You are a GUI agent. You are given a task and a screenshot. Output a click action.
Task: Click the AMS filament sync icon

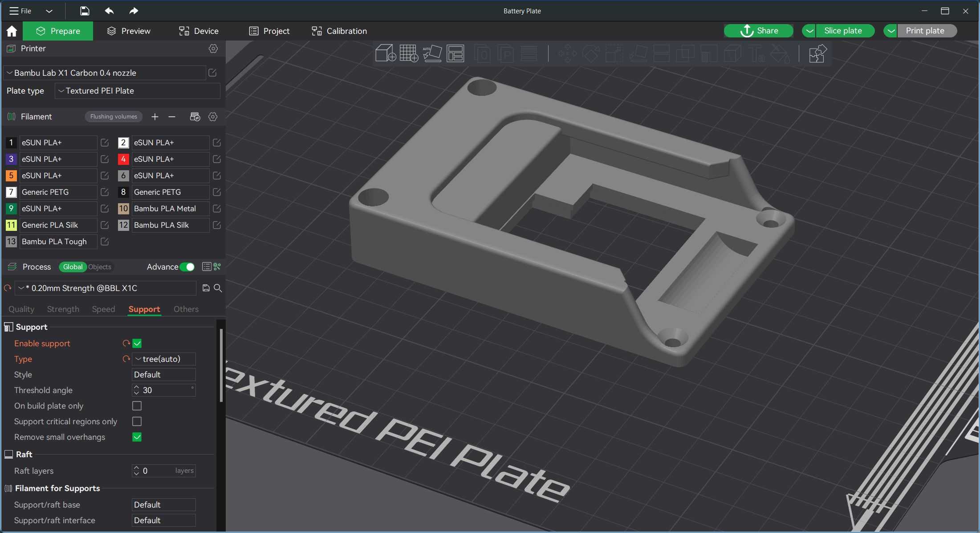195,117
